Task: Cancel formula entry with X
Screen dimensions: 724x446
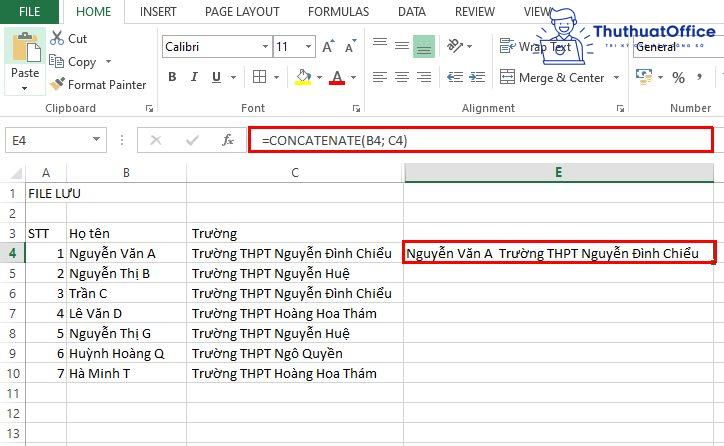Action: pos(156,140)
